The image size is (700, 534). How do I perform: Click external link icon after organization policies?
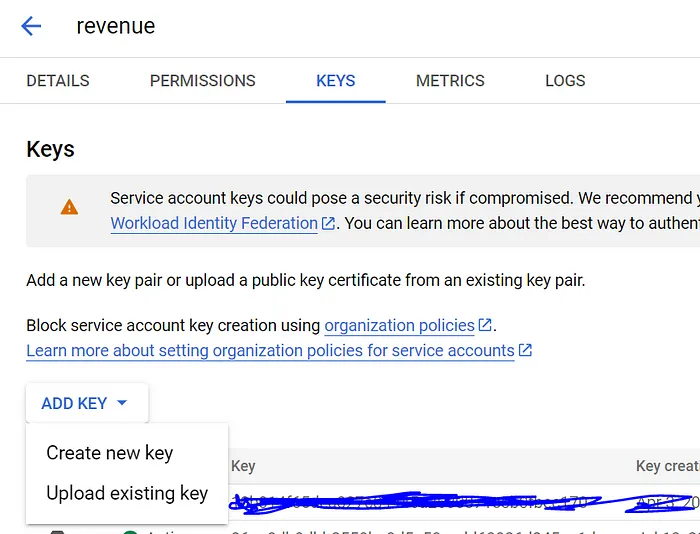click(x=485, y=325)
